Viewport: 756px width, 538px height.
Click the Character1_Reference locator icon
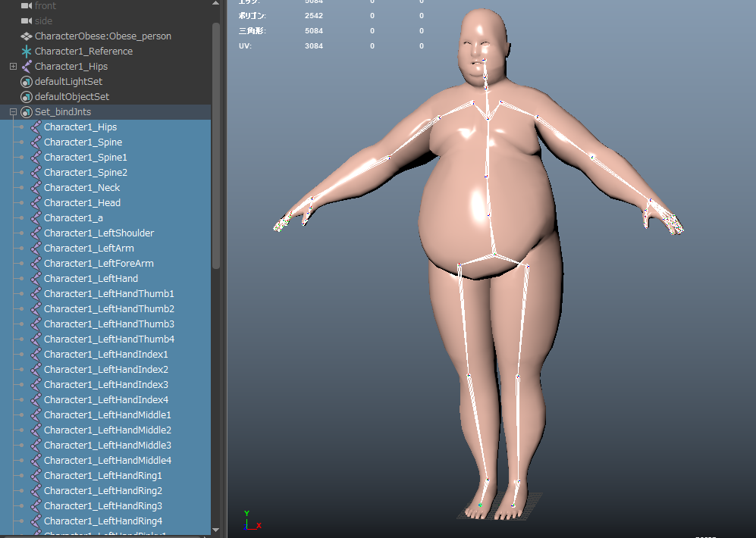point(27,51)
